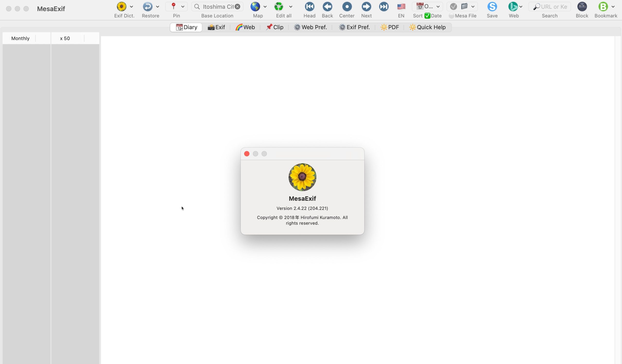Click the dark moon Block icon
Screen dimensions: 622x364
click(x=582, y=7)
